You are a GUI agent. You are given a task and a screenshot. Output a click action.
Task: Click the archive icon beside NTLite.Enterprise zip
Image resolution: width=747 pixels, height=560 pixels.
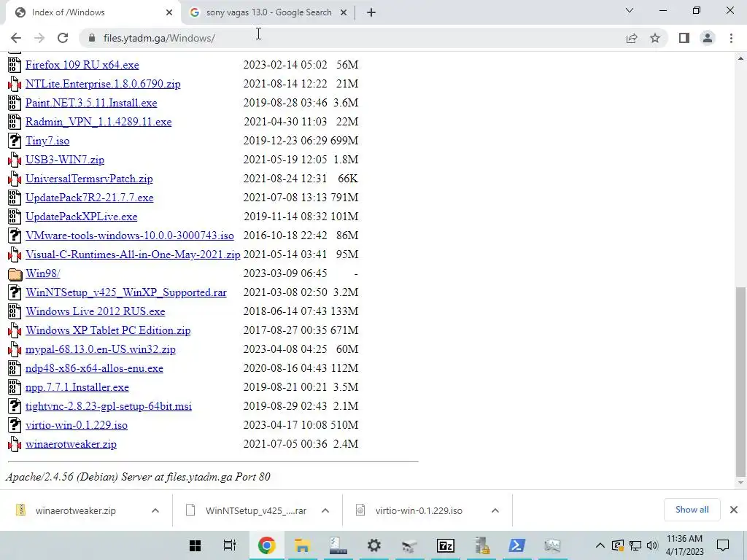[15, 84]
